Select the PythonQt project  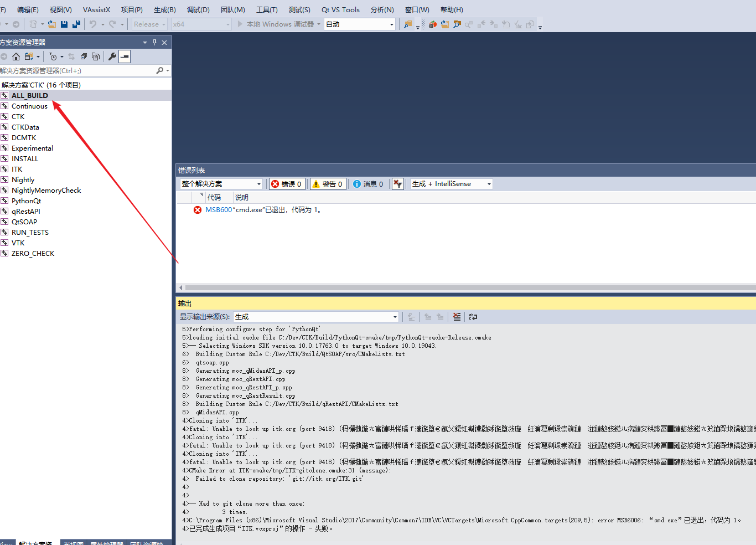(x=26, y=200)
